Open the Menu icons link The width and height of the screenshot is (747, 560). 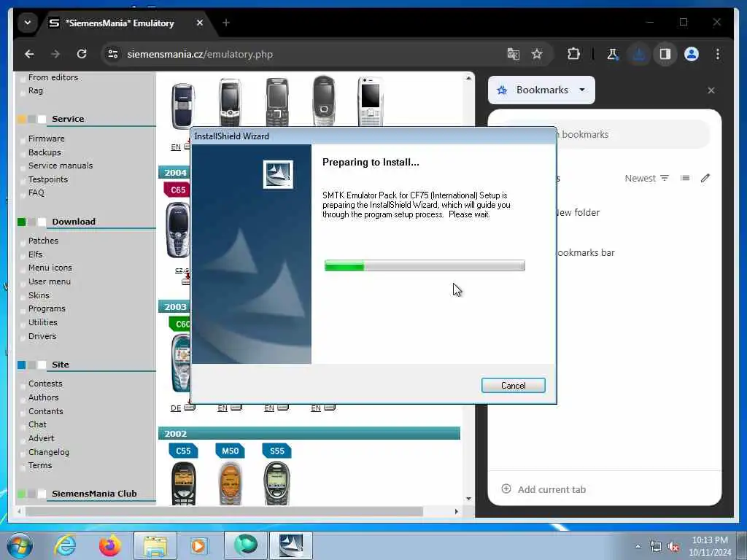tap(50, 268)
